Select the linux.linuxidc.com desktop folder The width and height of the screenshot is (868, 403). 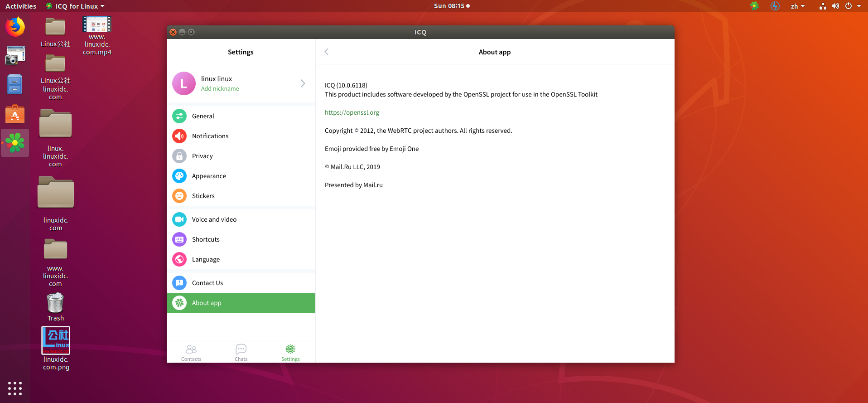coord(55,138)
